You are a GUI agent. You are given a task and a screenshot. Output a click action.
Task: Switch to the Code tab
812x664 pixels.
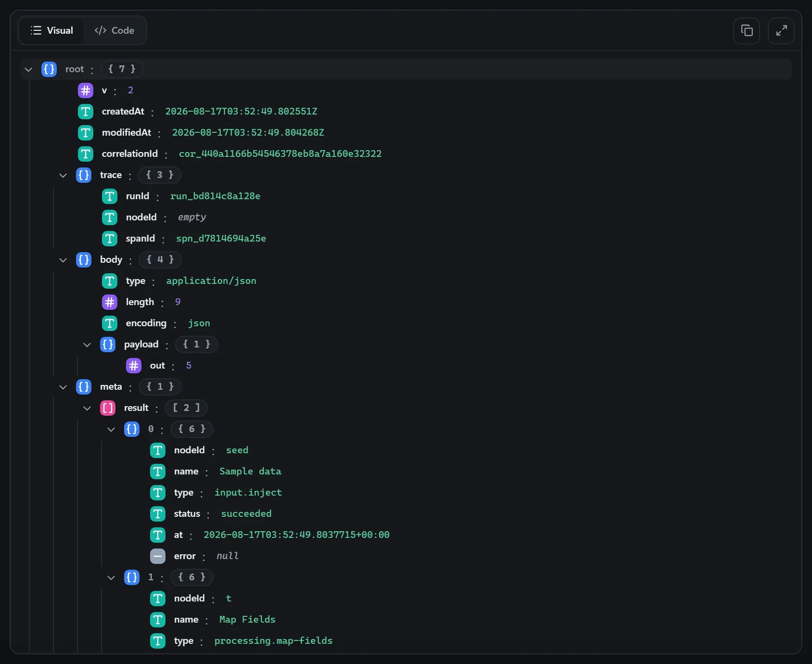point(114,30)
